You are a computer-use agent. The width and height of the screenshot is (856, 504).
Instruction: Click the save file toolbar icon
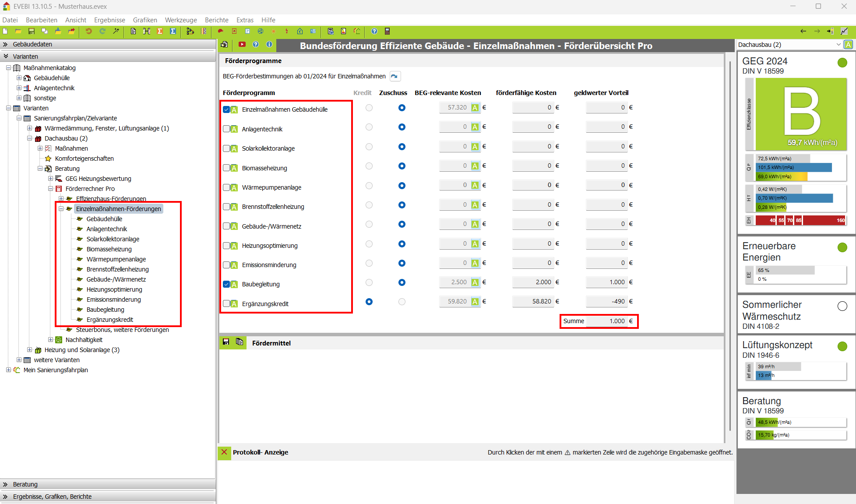pyautogui.click(x=32, y=31)
